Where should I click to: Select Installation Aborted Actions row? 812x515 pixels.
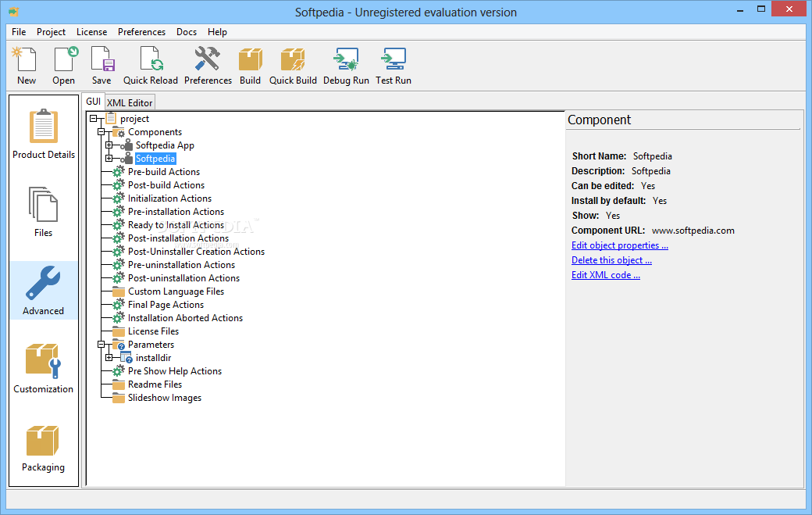coord(185,318)
